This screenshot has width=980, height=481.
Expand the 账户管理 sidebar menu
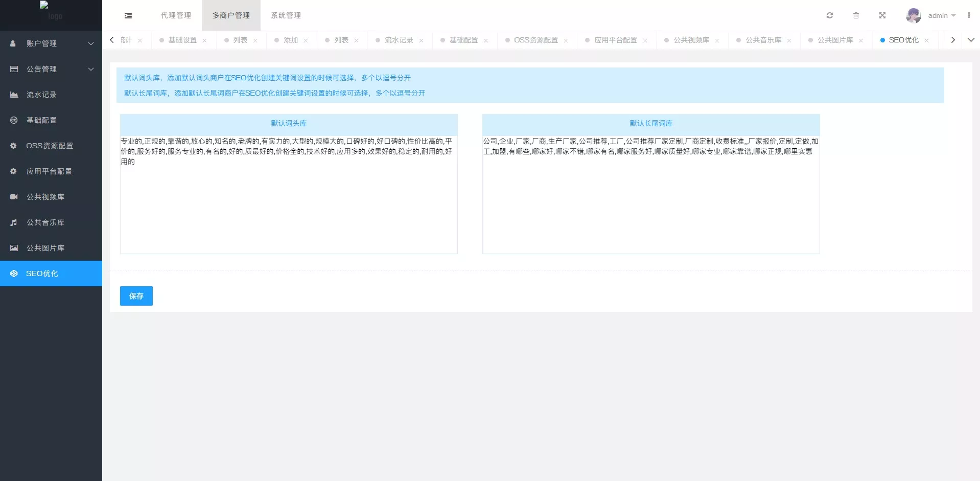[x=51, y=43]
